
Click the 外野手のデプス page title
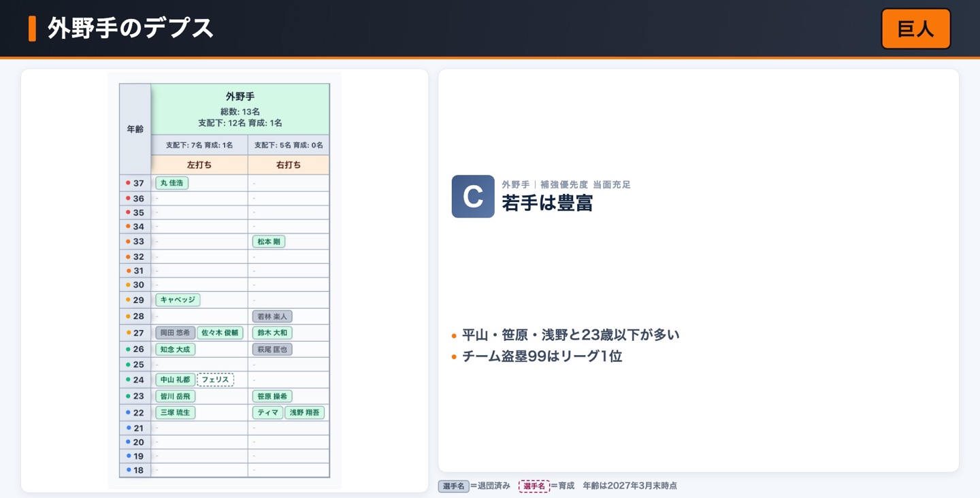click(x=131, y=29)
